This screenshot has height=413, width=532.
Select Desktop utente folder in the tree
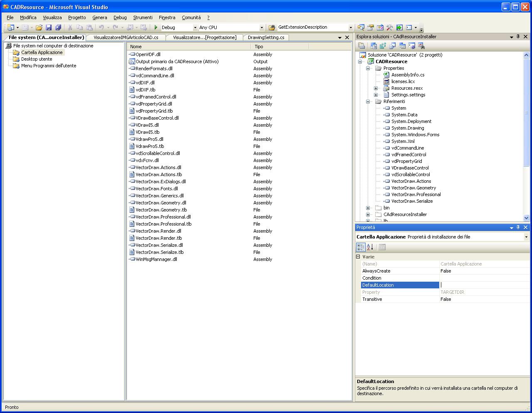(x=37, y=59)
